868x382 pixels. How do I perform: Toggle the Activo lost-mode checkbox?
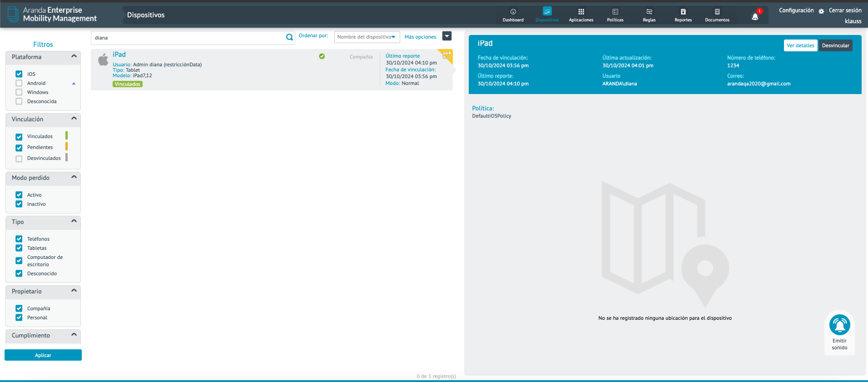click(19, 195)
